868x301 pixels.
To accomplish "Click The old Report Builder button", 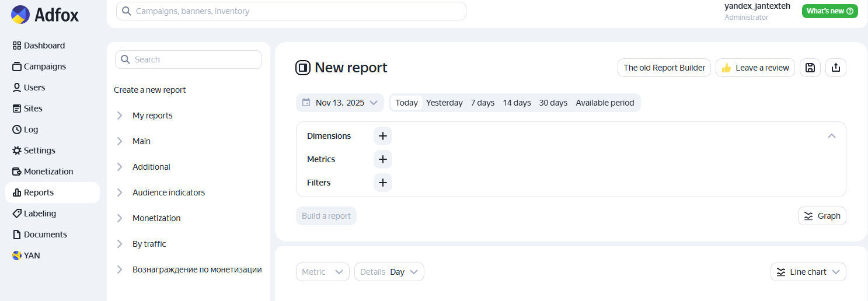I will [x=664, y=68].
